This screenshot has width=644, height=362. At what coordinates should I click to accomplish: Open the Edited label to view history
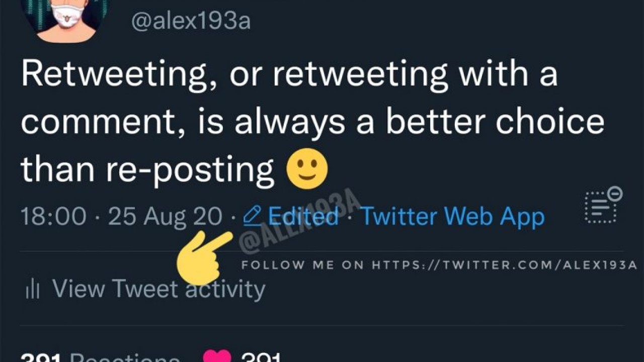coord(303,217)
